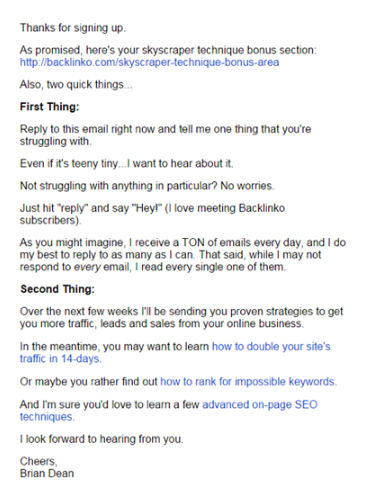Click the italicized word 'every' in the paragraph

87,267
